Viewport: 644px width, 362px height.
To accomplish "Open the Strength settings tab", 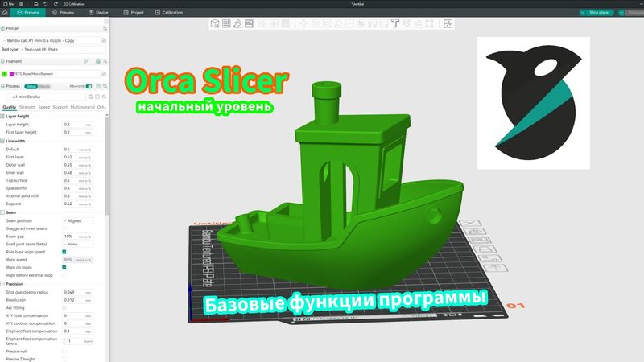I will click(x=27, y=107).
